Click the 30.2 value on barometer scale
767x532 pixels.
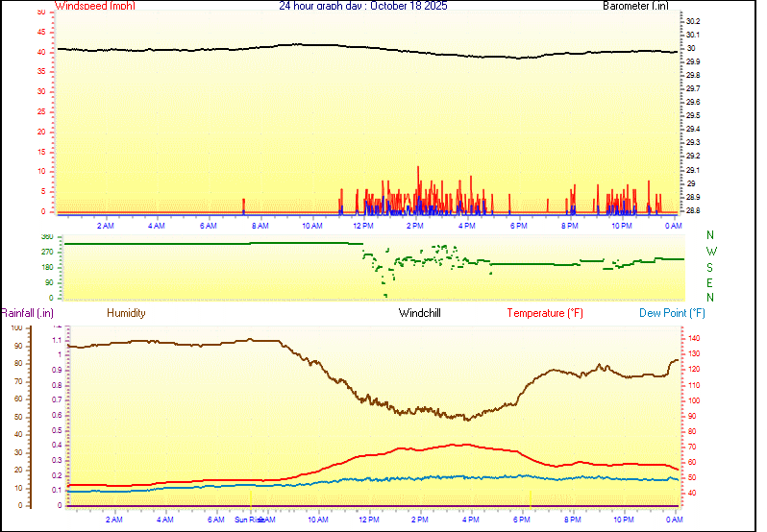tap(693, 21)
